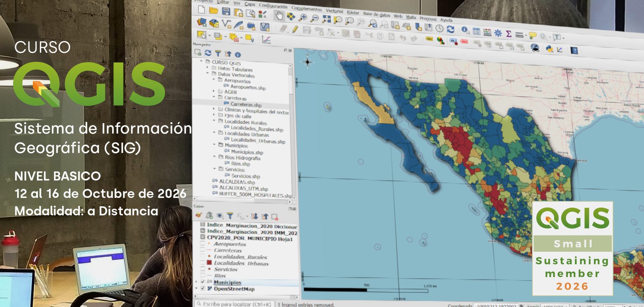Open the Ráster menu

(353, 12)
